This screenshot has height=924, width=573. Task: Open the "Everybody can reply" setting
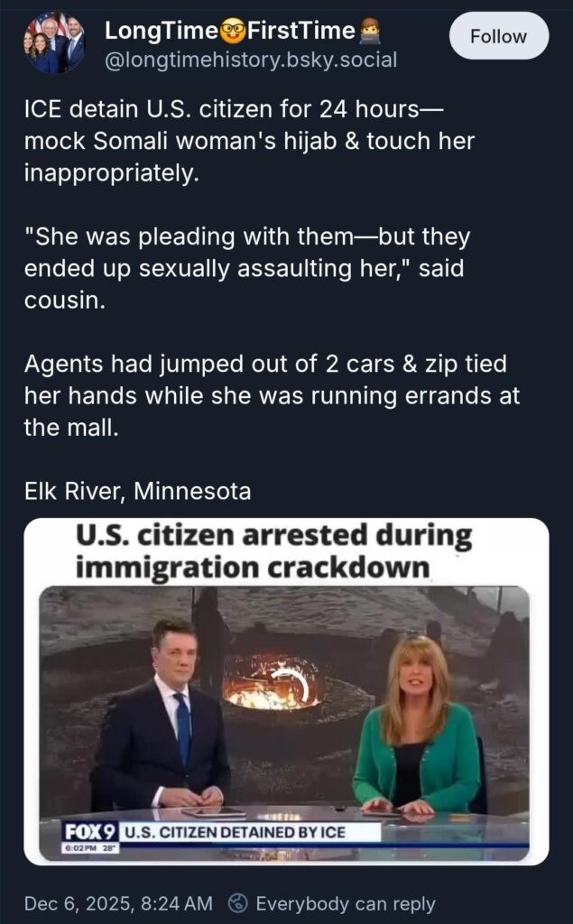346,902
